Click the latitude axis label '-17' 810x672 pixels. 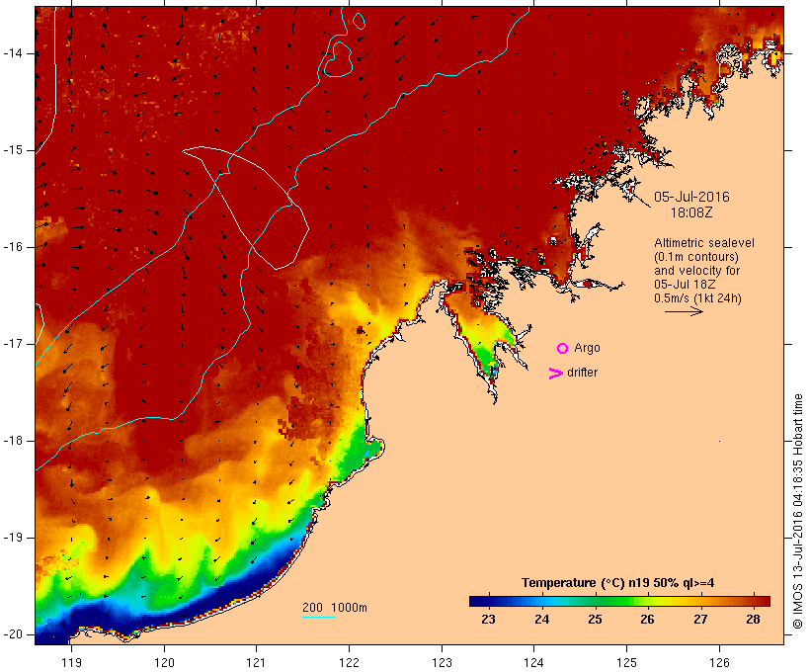(x=13, y=344)
